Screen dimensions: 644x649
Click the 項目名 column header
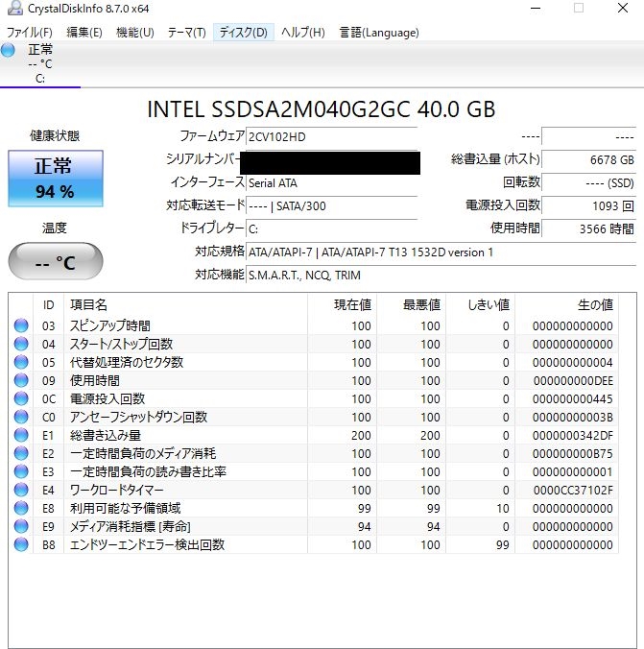(x=185, y=305)
